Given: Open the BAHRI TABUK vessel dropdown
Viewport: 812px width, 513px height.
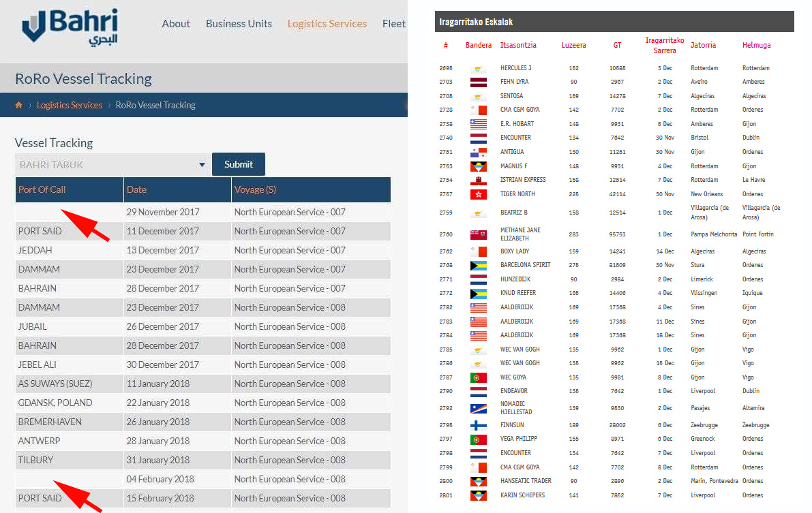Looking at the screenshot, I should click(112, 165).
